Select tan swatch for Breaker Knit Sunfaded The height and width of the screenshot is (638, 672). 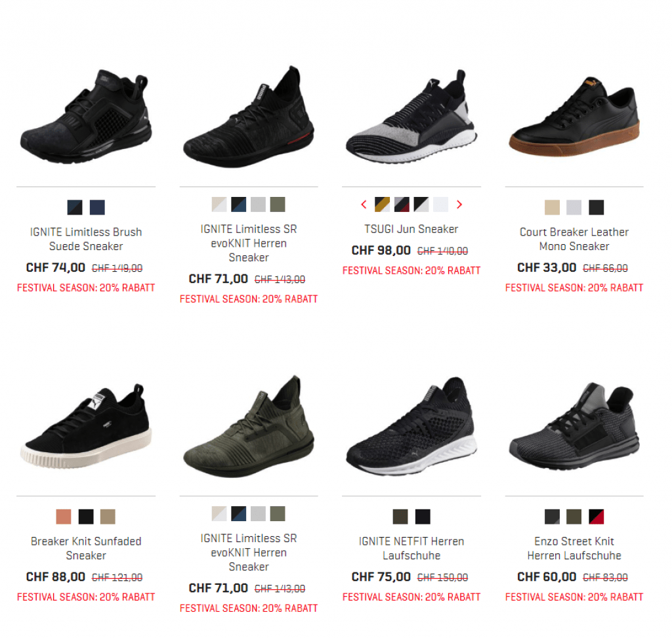pos(108,516)
